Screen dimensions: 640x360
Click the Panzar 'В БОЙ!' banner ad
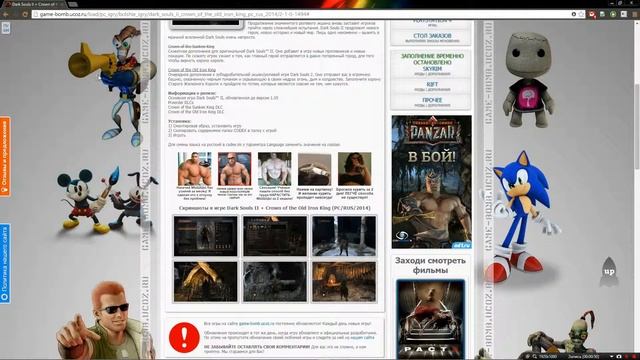pos(431,182)
